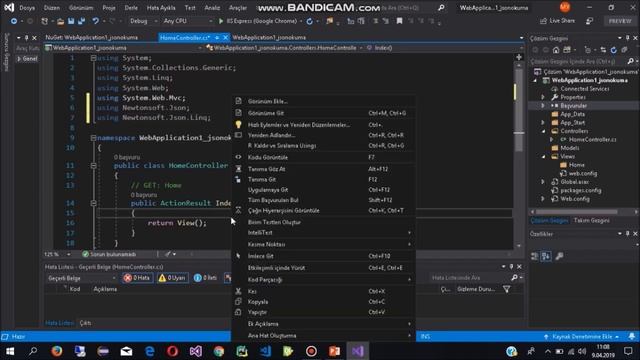Open the Hata Ayıkla menu
Viewport: 640px width, 360px height.
click(161, 8)
